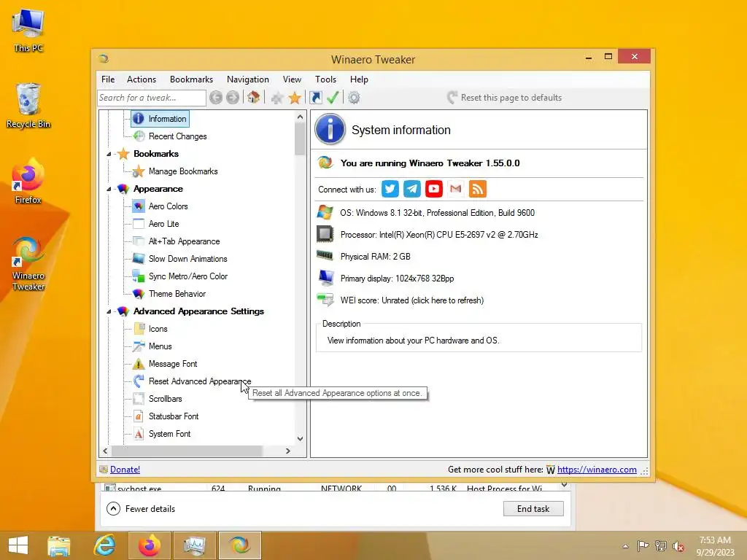Click the System Font letter A icon
The height and width of the screenshot is (560, 747).
tap(139, 434)
